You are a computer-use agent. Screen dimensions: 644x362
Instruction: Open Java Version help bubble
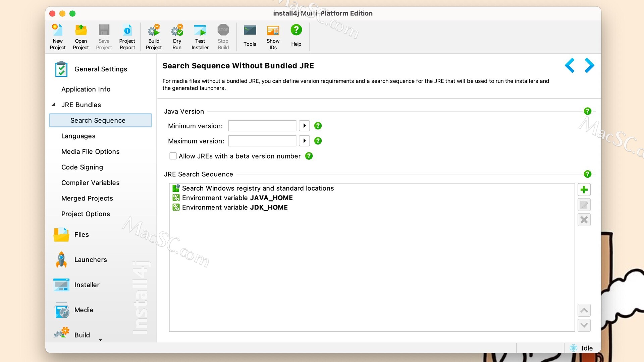[587, 111]
